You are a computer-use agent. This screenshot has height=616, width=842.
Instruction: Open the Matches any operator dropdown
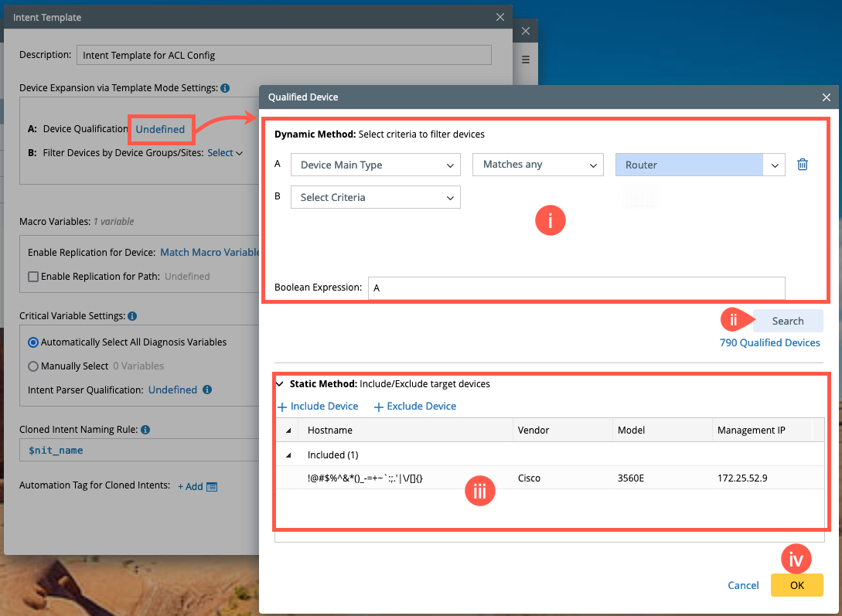click(x=537, y=165)
